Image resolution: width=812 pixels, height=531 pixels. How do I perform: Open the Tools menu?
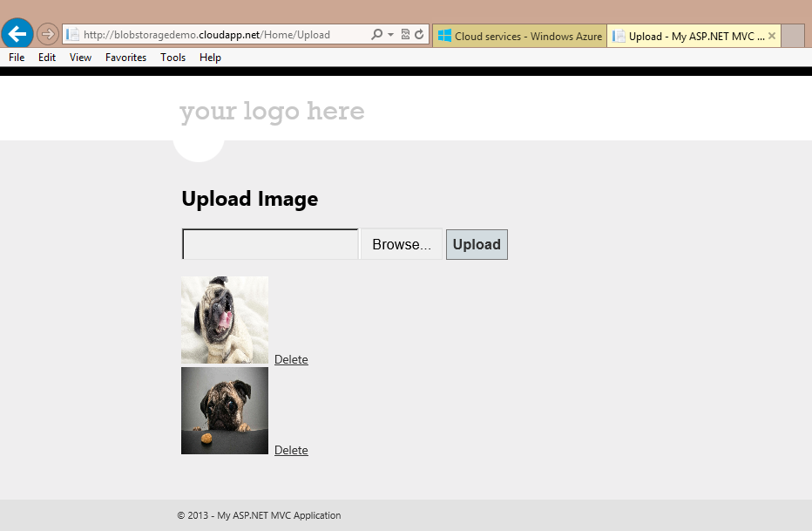(173, 58)
